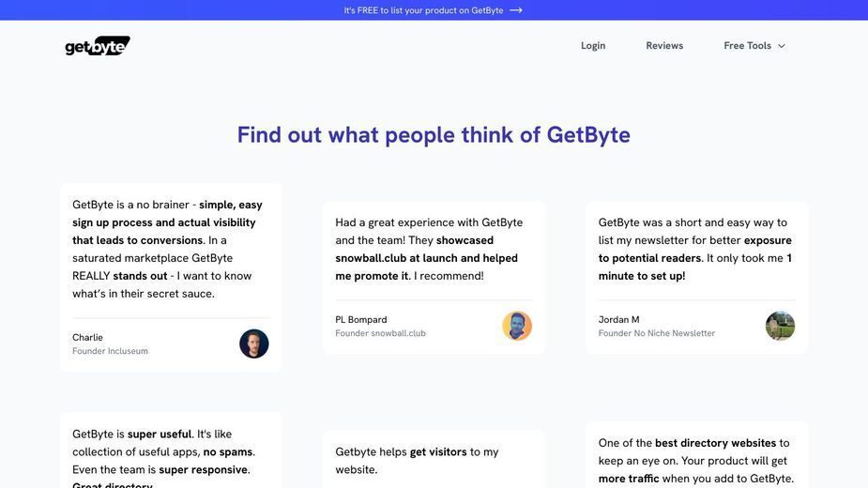Screen dimensions: 868x488
Task: Click the name PL Bompard
Action: click(361, 320)
